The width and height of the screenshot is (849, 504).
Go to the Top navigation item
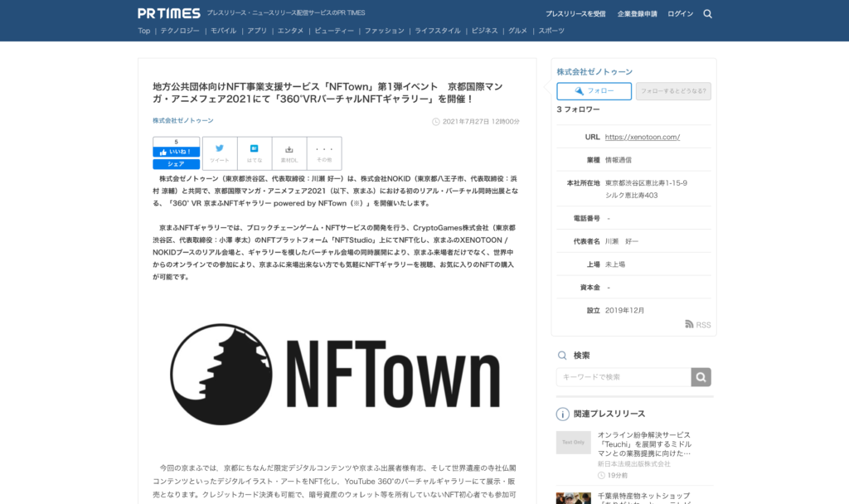click(x=144, y=31)
